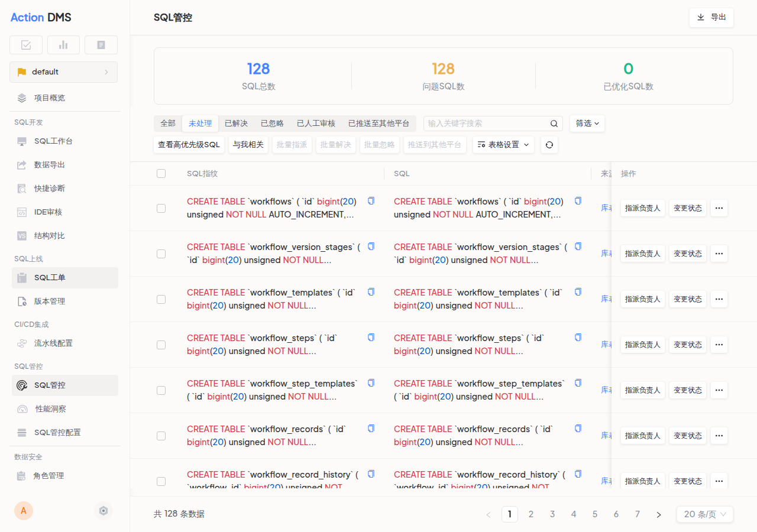Select the checklist icon above the sidebar
This screenshot has width=757, height=532.
[x=25, y=44]
